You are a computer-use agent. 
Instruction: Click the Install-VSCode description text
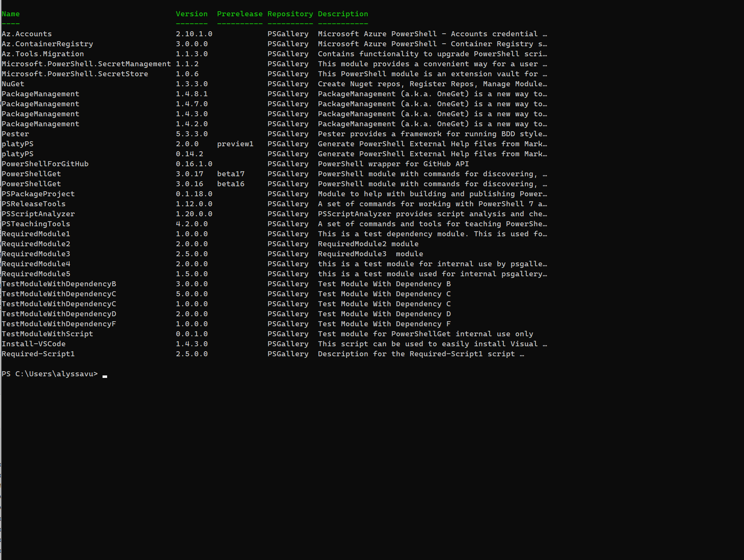tap(433, 344)
